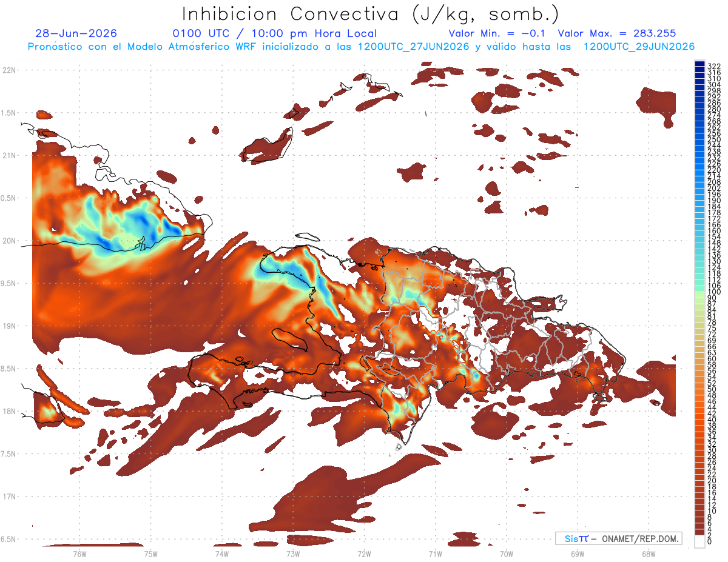Click the colorbar value '250'
Screen dimensions: 728x562
pos(713,139)
